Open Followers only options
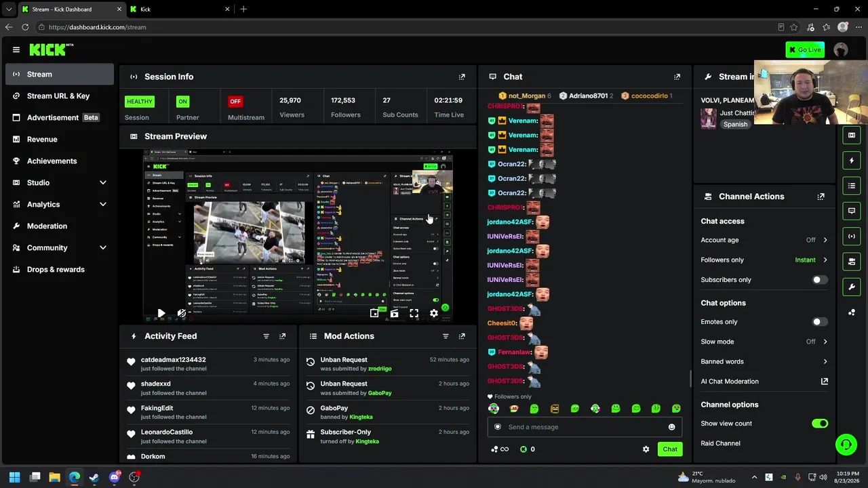Screen dimensions: 868x488 [764, 260]
